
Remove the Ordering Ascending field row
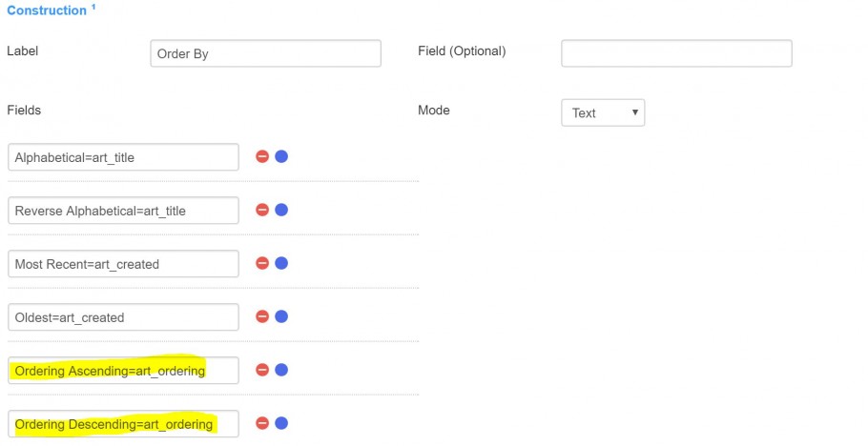pyautogui.click(x=262, y=370)
